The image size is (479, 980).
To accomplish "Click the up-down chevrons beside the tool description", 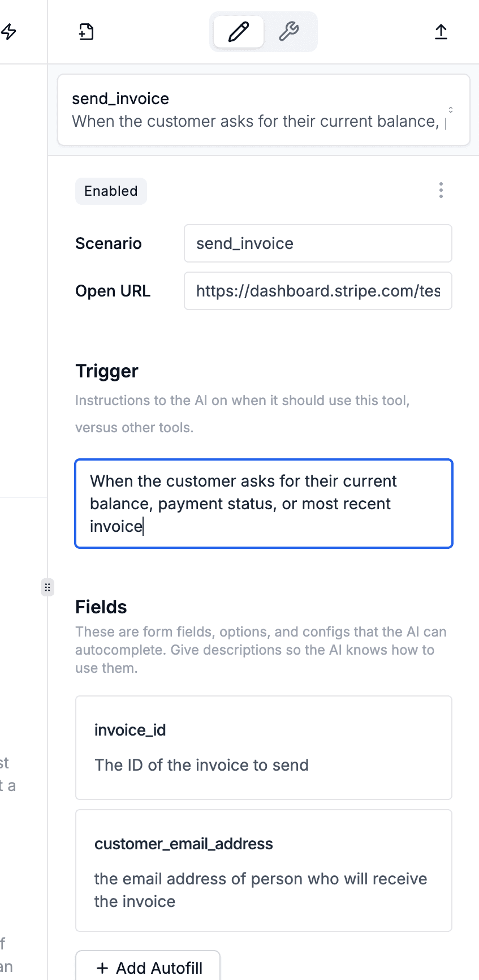I will point(450,110).
